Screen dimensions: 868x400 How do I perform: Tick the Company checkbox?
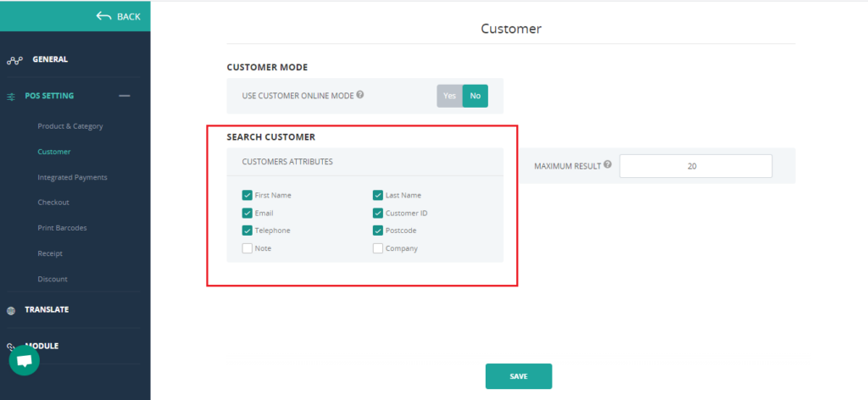(x=378, y=248)
